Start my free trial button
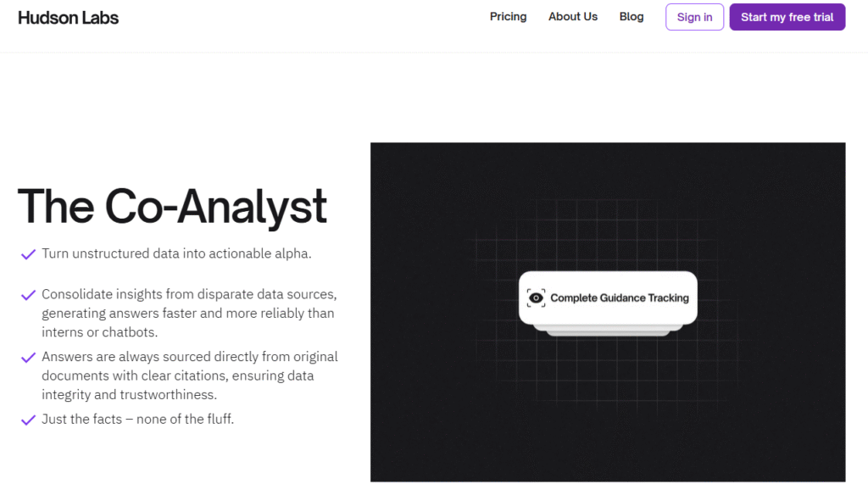 click(x=787, y=17)
